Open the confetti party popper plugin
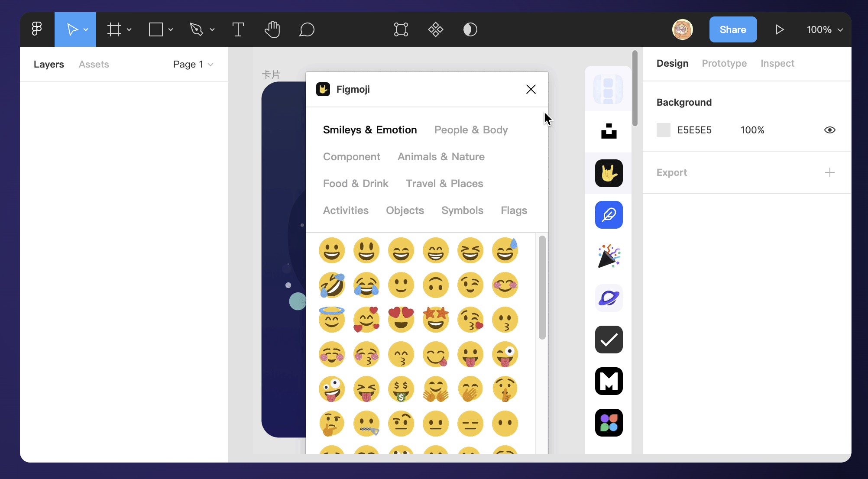Screen dimensions: 868x479 coord(609,256)
